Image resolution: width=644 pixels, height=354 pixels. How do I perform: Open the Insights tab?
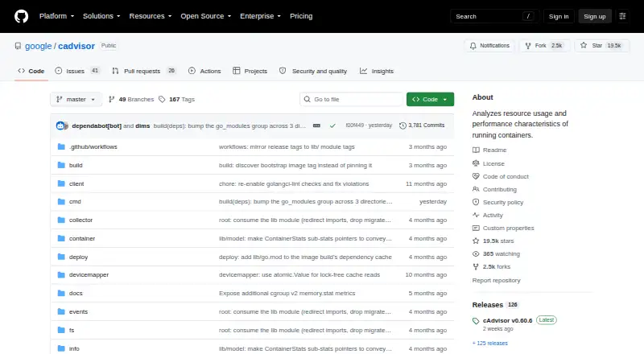pyautogui.click(x=377, y=71)
